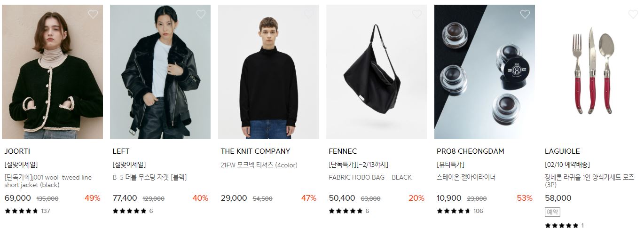Tap the heart on FENNEC hobo bag

417,14
